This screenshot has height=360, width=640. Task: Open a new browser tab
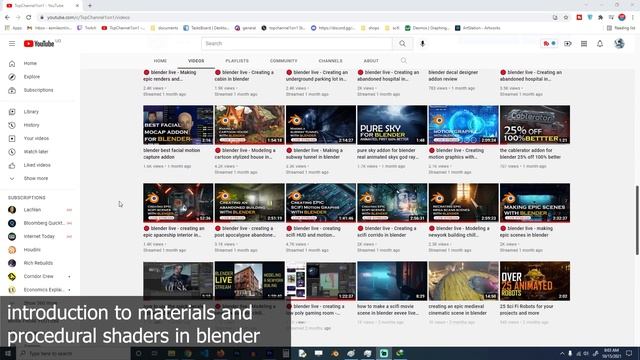pos(90,6)
